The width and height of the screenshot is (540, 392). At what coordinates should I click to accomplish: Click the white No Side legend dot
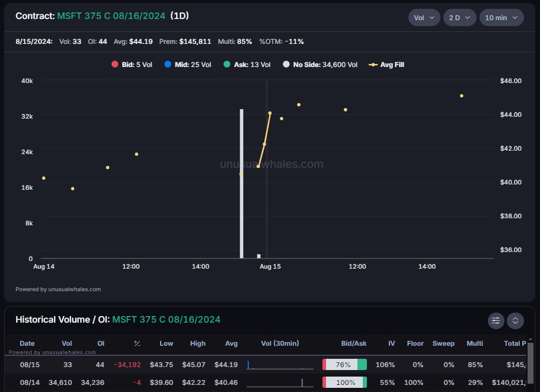286,65
